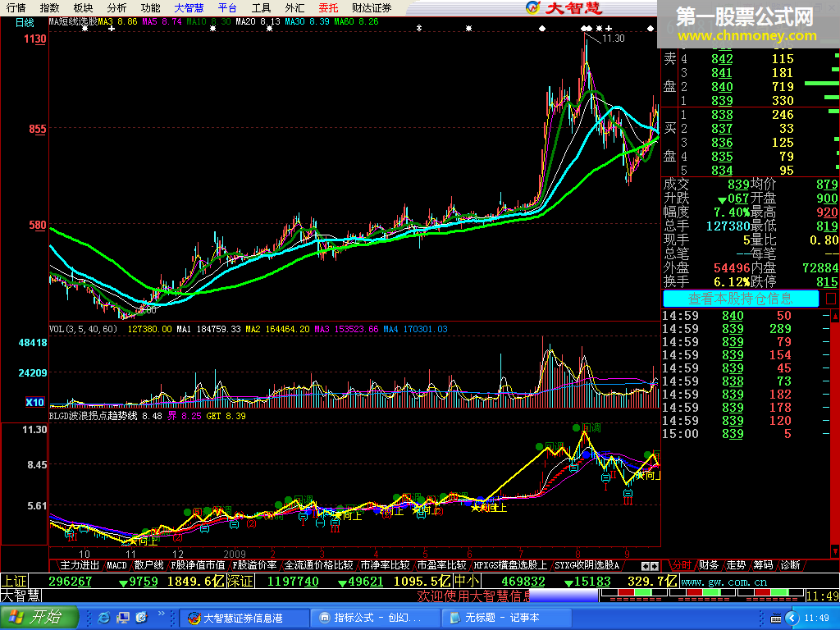The height and width of the screenshot is (630, 840).
Task: Select the 诊断 side panel tab
Action: (790, 565)
